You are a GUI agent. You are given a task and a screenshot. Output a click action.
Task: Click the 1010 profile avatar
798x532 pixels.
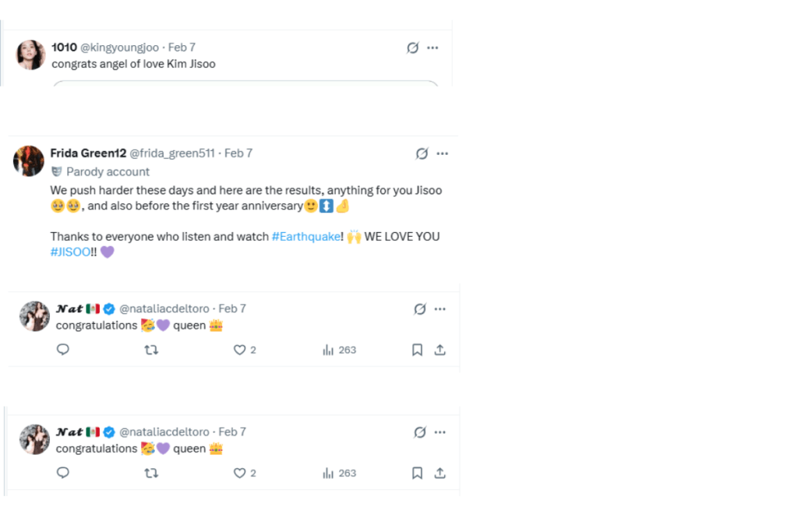30,55
